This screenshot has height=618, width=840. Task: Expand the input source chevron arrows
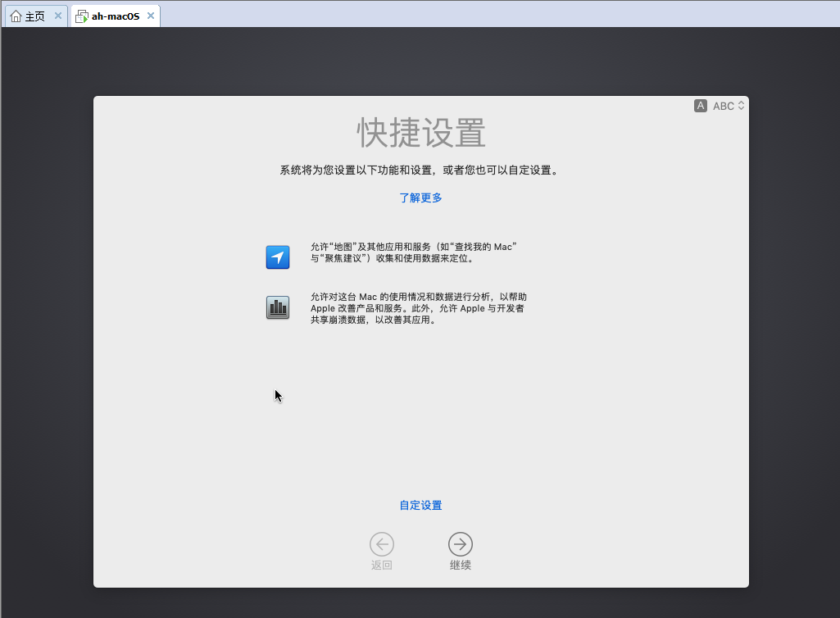[742, 106]
